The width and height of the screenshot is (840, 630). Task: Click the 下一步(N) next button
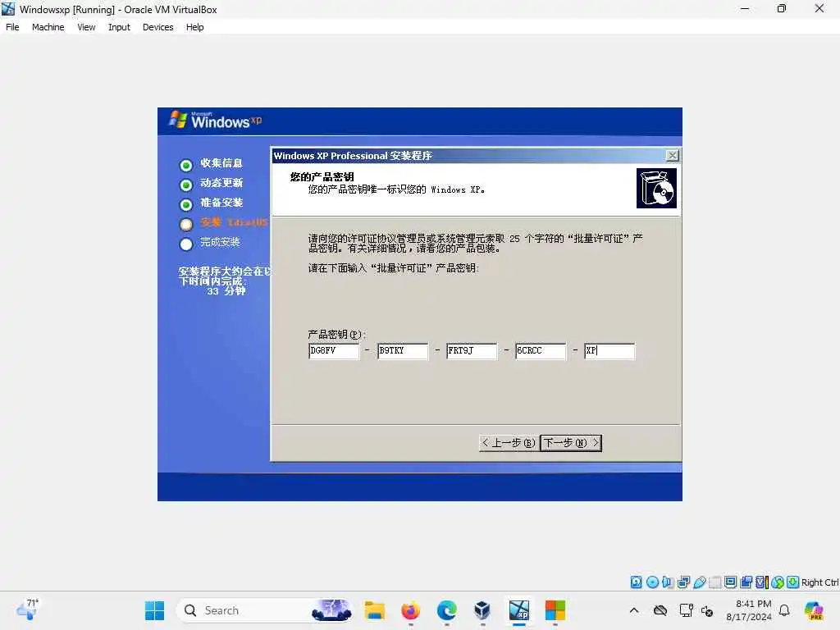571,442
